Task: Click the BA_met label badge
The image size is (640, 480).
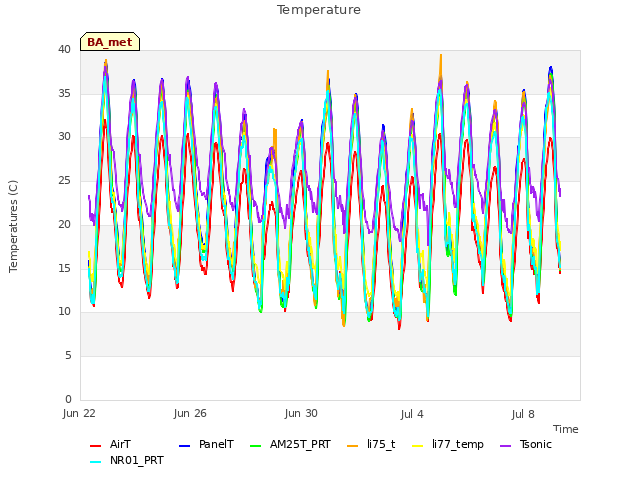Action: pyautogui.click(x=110, y=42)
